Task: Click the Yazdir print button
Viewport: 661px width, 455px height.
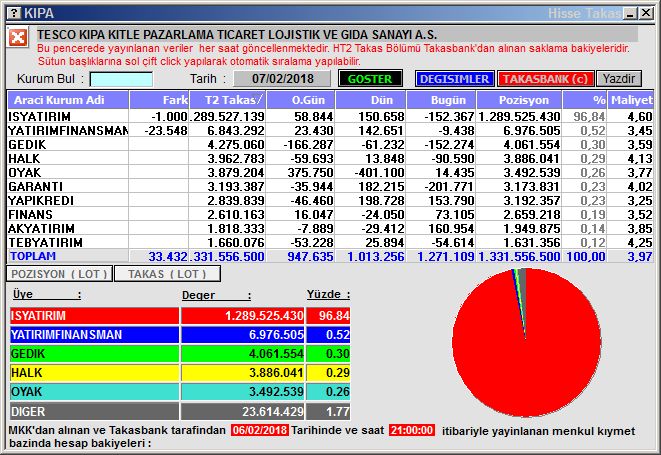Action: [x=619, y=79]
